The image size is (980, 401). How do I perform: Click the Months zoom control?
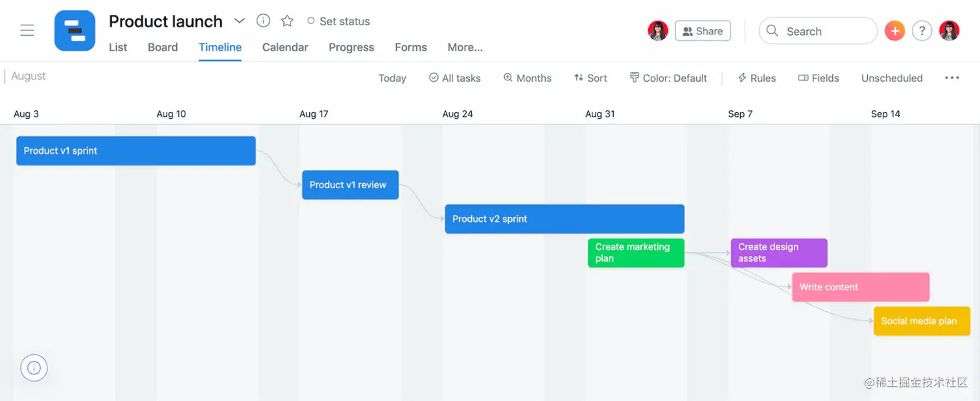pyautogui.click(x=527, y=78)
